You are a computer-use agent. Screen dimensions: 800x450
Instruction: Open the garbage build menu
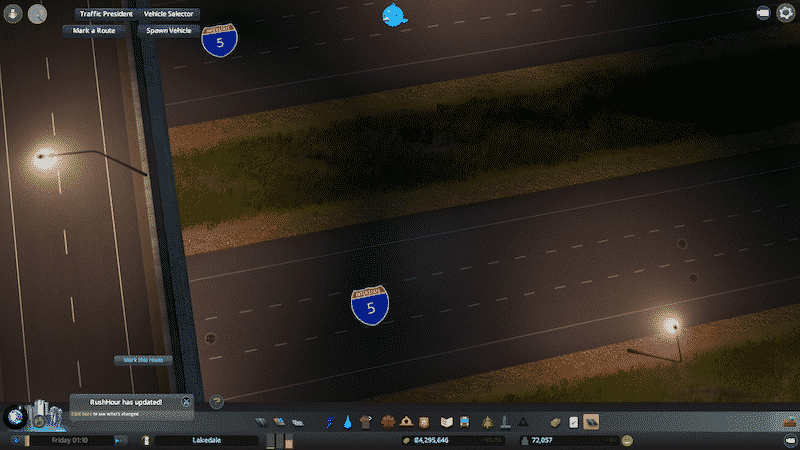pos(363,423)
